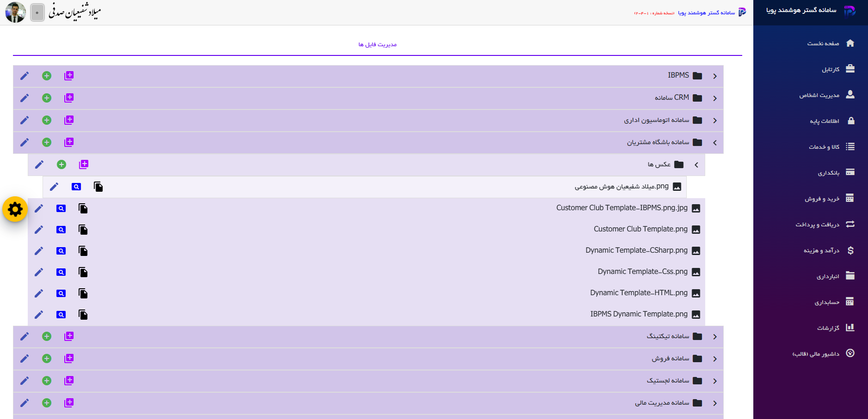Add subfolder to IBPMS folder
868x419 pixels.
tap(69, 76)
